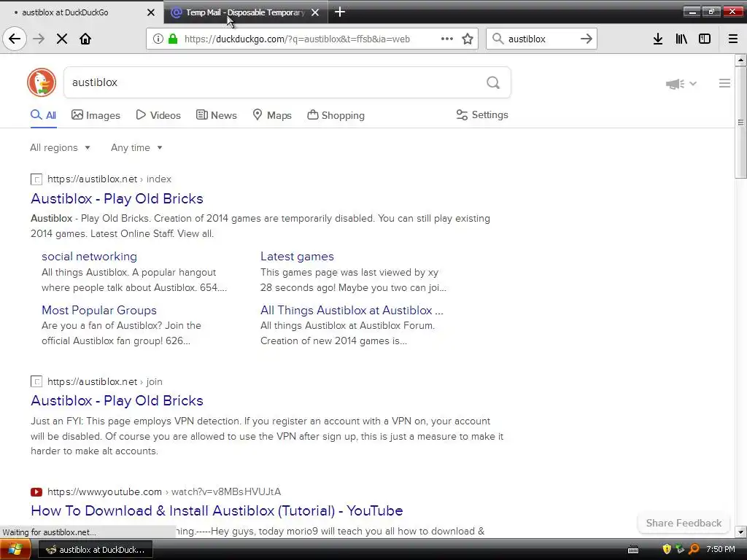Click the Windows Start button
This screenshot has width=747, height=560.
[15, 550]
